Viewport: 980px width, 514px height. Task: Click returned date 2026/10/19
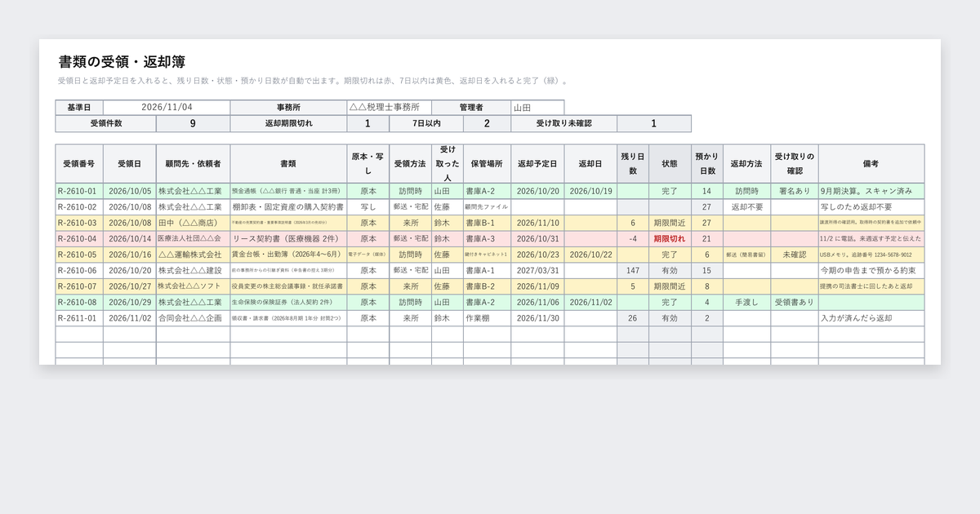click(590, 191)
